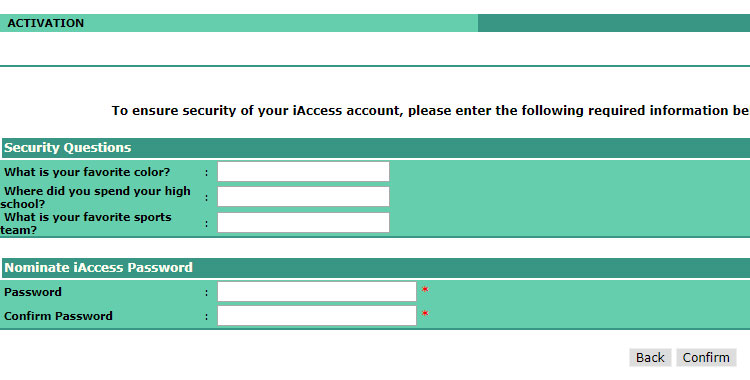Click the iAccess security instruction text
Viewport: 750px width, 380px height.
[430, 111]
